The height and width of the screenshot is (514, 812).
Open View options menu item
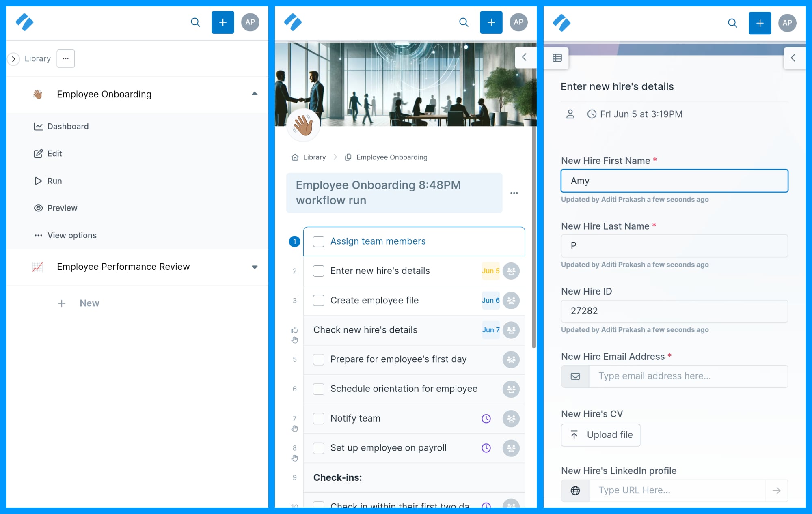point(65,236)
